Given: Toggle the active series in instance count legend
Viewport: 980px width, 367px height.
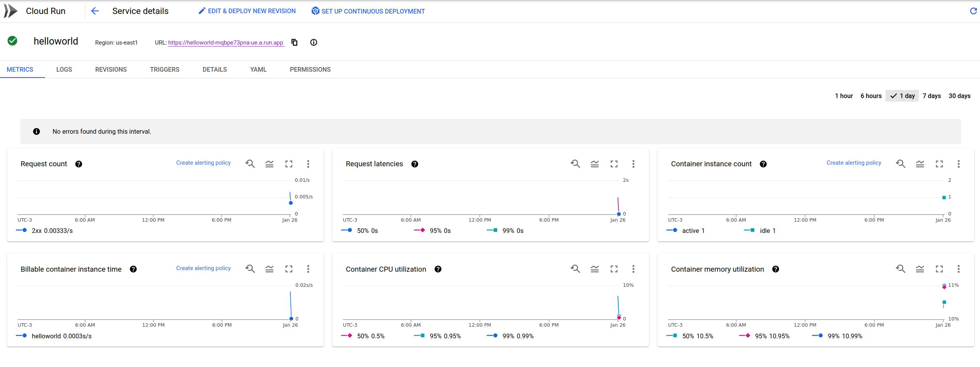Looking at the screenshot, I should point(686,231).
